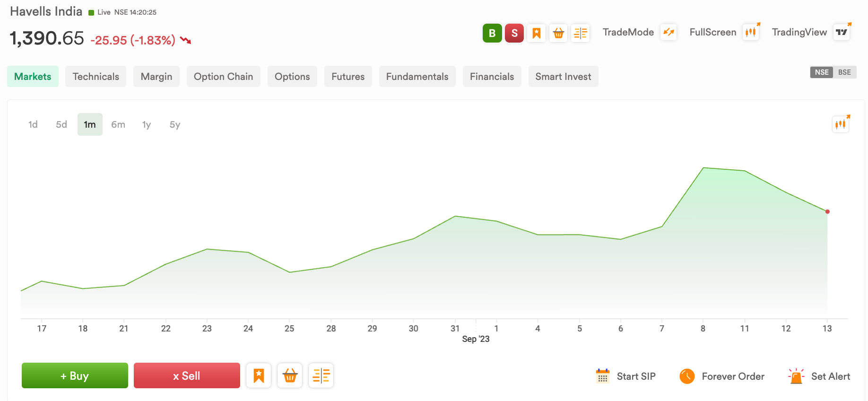
Task: Click the Set Alert link
Action: tap(831, 376)
